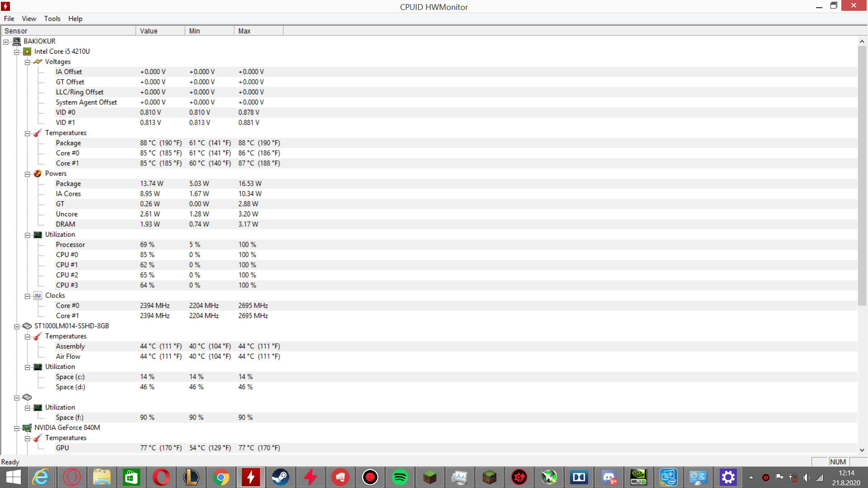Image resolution: width=868 pixels, height=488 pixels.
Task: Click the ST1000LM014-SSHD-8GB hard drive icon
Action: (x=27, y=326)
